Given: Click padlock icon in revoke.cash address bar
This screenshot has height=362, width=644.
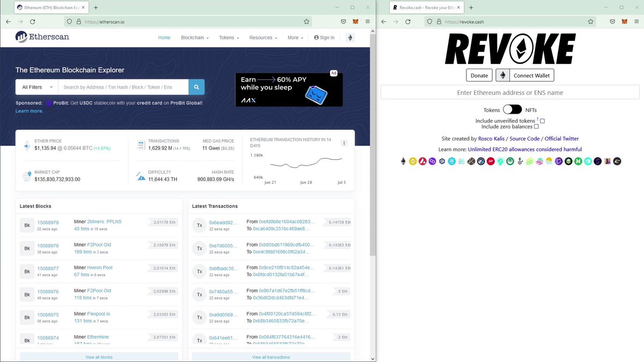Looking at the screenshot, I should [438, 21].
